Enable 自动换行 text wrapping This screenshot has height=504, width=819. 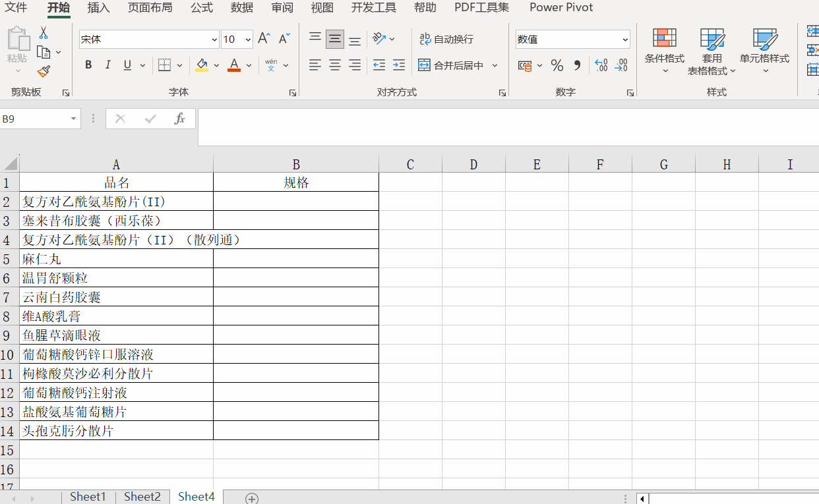[446, 39]
